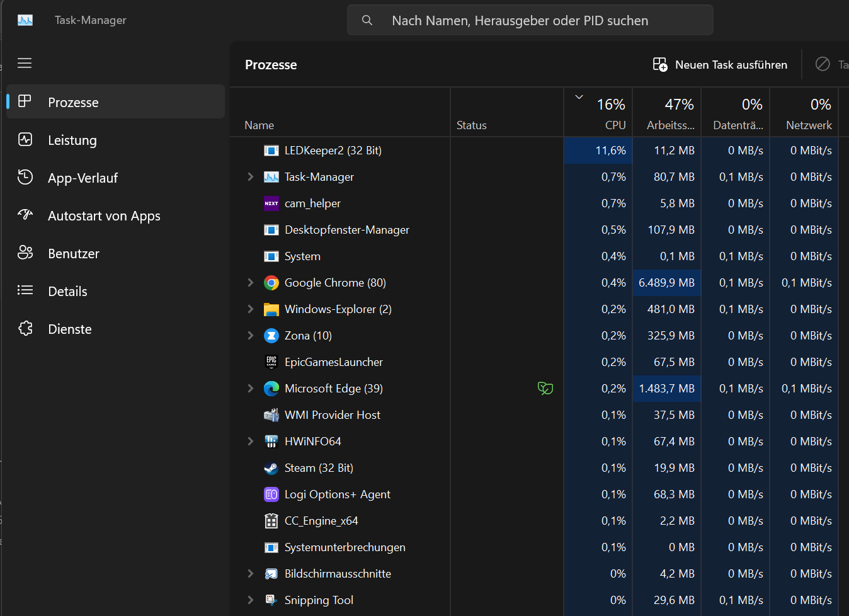Click Neuen Task ausführen button
The height and width of the screenshot is (616, 849).
pos(720,64)
